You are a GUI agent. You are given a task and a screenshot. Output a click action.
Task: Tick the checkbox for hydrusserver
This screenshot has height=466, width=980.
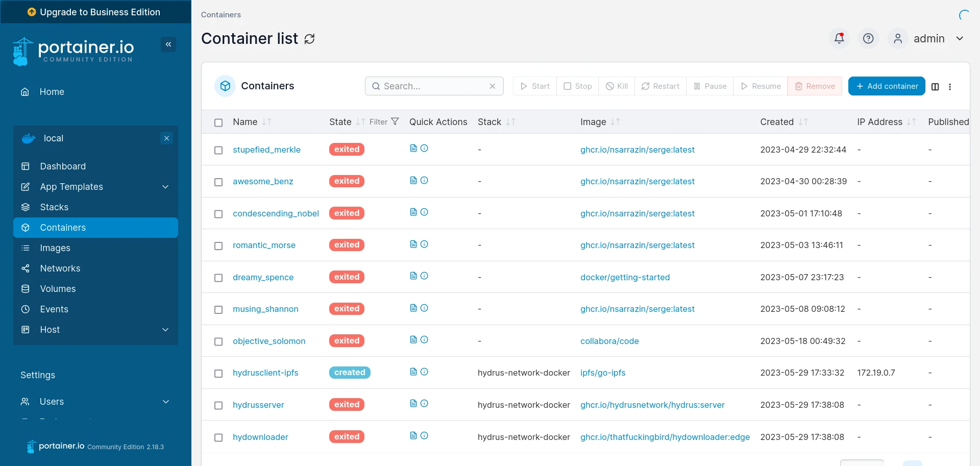point(218,406)
